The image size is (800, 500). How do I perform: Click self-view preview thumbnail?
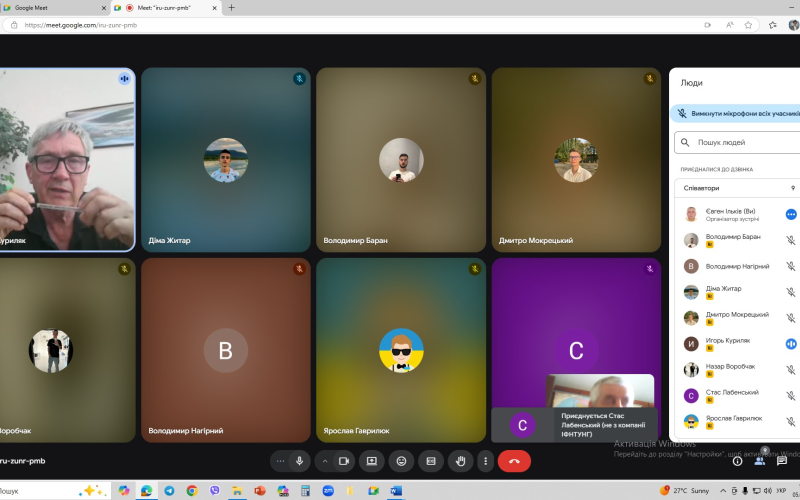coord(600,391)
